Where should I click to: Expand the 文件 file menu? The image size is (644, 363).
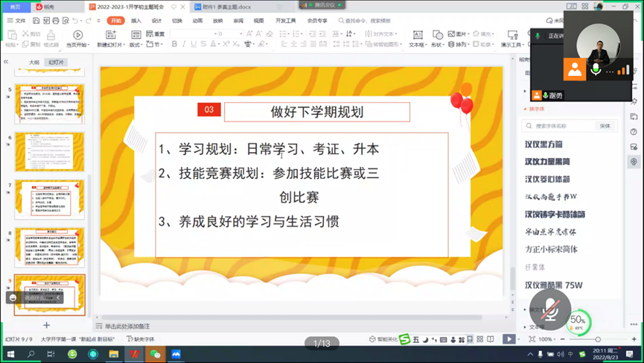[16, 21]
